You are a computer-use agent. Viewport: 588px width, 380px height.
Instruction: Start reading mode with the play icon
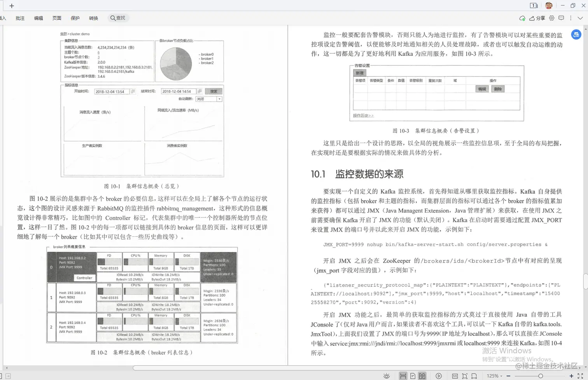click(x=439, y=375)
